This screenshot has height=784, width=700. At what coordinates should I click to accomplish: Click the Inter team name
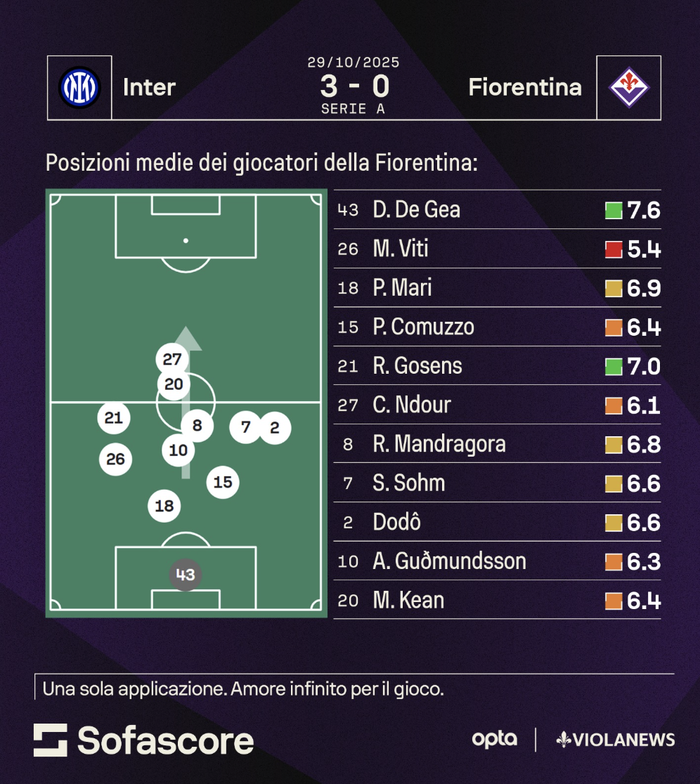coord(149,87)
